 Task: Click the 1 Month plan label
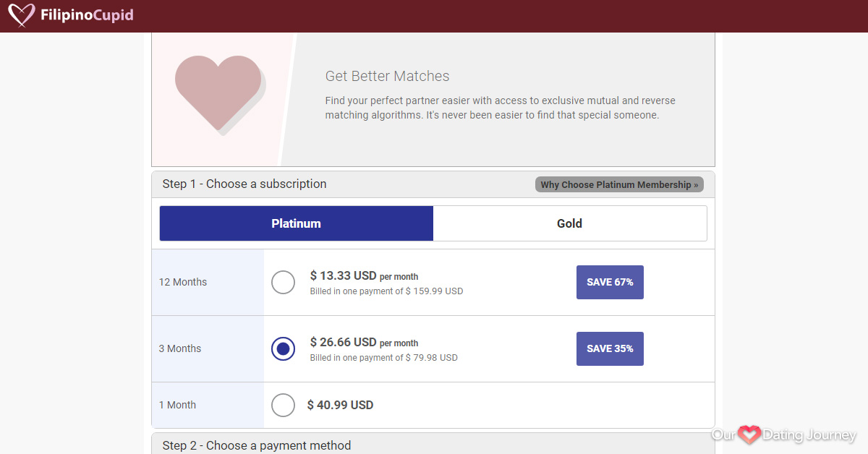(x=177, y=405)
